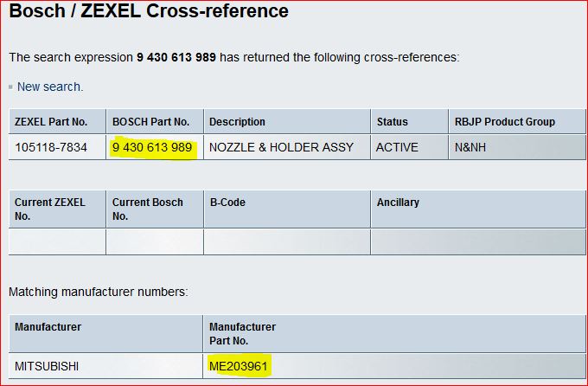Click the highlighted ME203961 part number

point(240,366)
